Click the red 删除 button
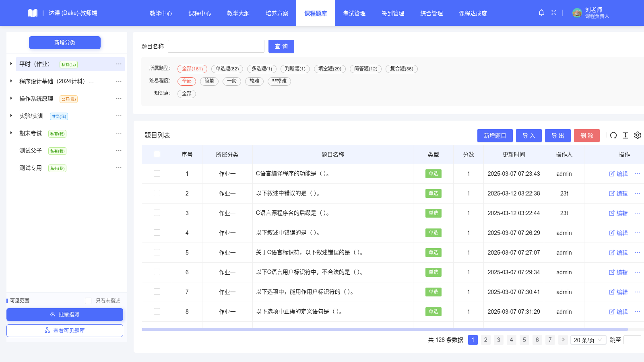The width and height of the screenshot is (644, 362). coord(587,136)
